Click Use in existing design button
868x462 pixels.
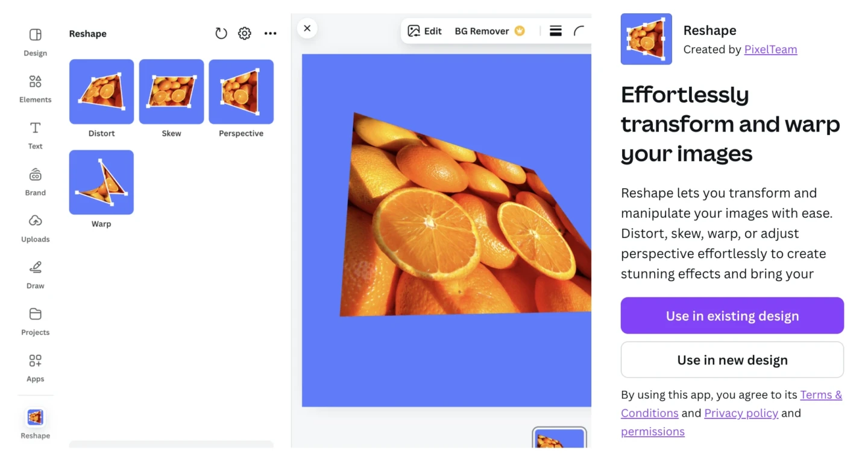732,315
